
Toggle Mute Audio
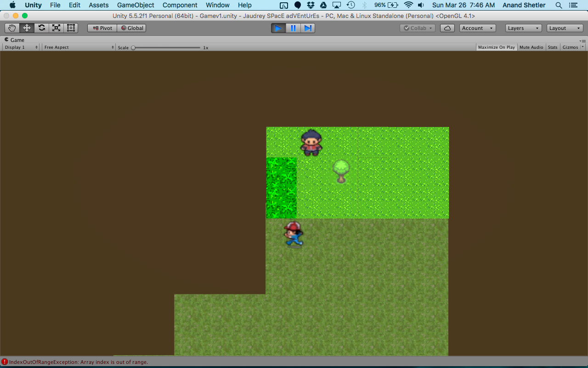pos(531,47)
